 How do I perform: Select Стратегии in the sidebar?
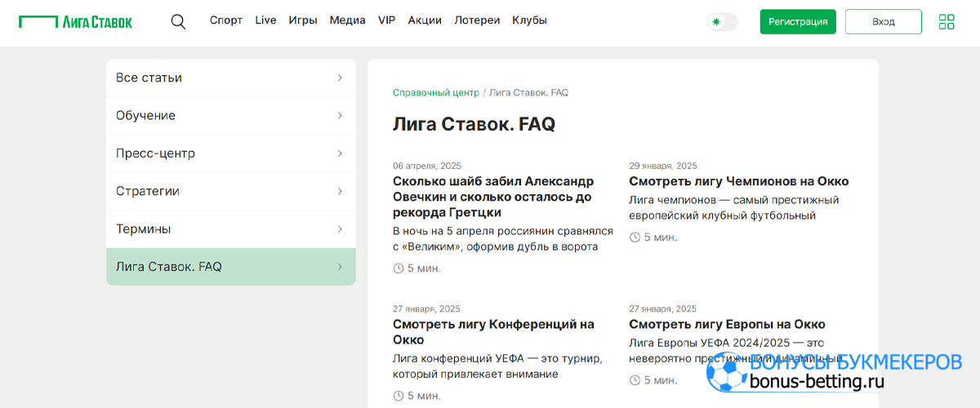click(x=231, y=191)
